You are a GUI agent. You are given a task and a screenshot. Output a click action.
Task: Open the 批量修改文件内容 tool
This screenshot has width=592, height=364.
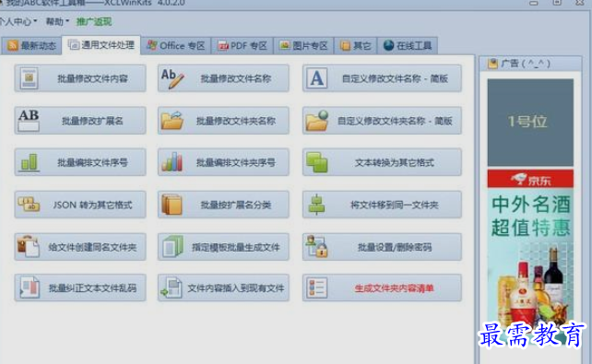click(80, 78)
